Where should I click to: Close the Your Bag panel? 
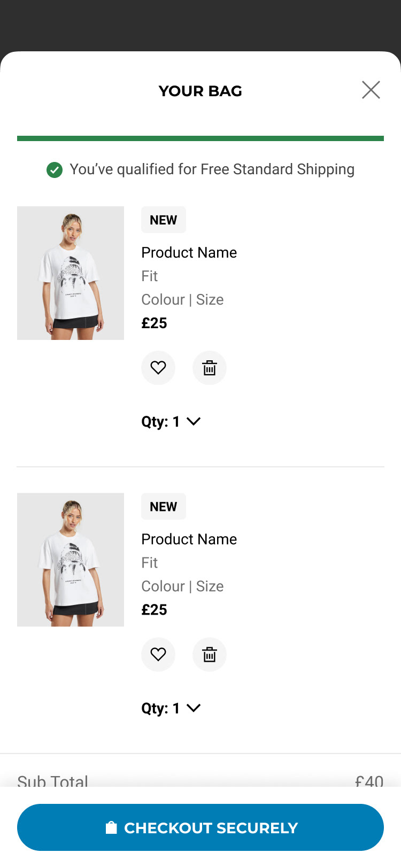point(371,90)
